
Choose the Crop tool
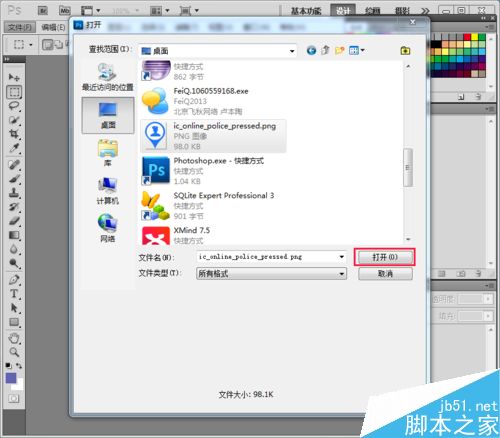(14, 134)
